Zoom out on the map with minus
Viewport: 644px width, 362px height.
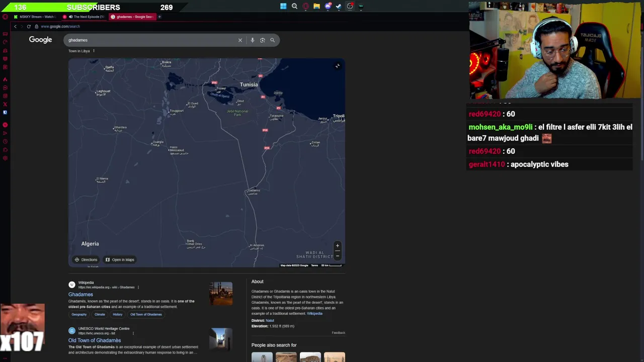tap(338, 255)
